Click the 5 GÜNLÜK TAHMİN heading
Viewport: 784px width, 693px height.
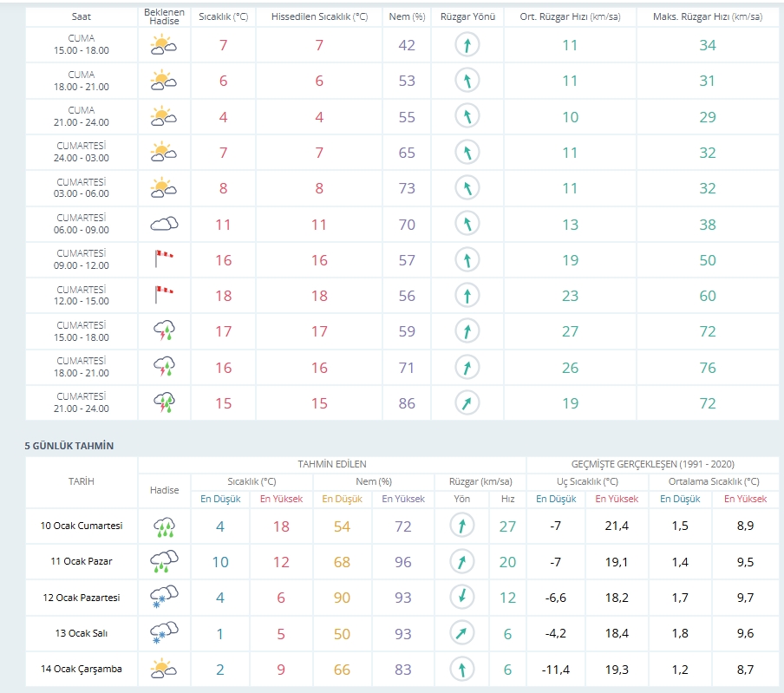(69, 446)
